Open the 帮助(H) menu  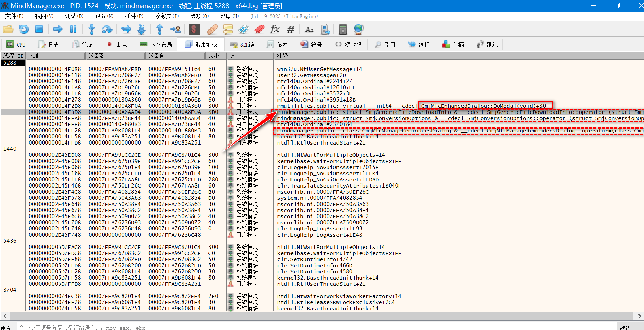click(230, 16)
